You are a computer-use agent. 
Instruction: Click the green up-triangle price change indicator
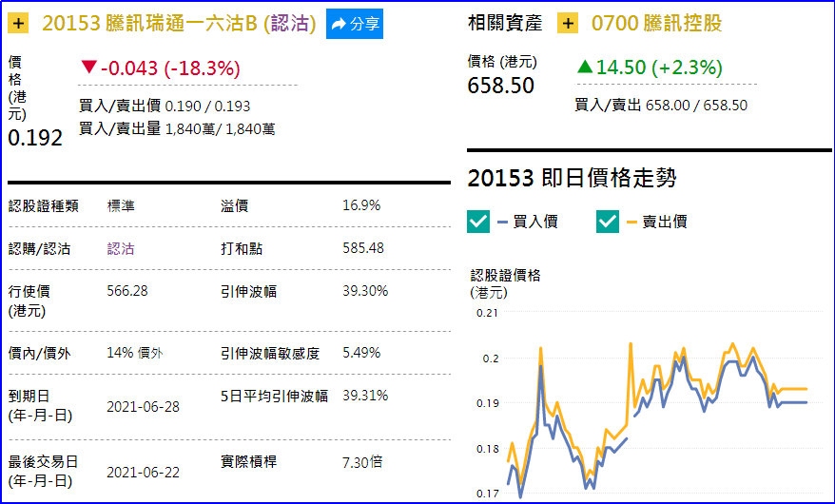click(585, 67)
